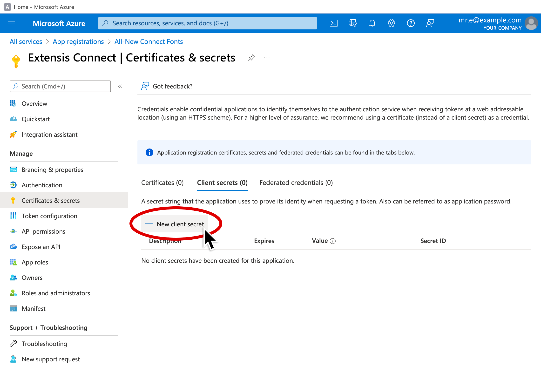Click the Quickstart cloud icon
The image size is (541, 392).
[13, 119]
